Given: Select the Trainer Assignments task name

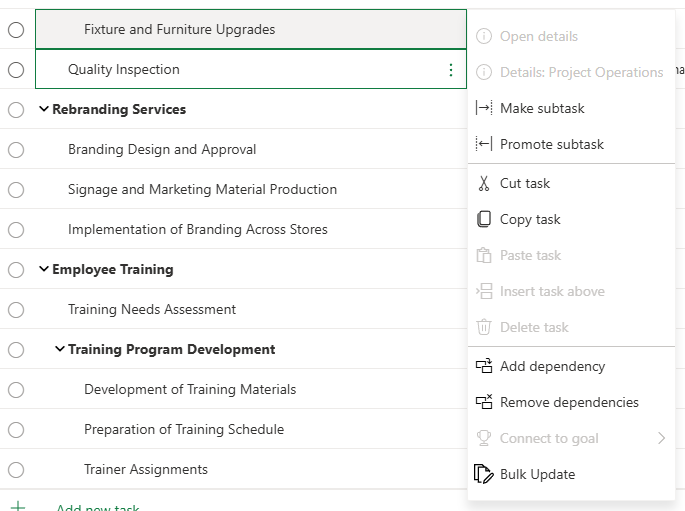Looking at the screenshot, I should (x=145, y=470).
